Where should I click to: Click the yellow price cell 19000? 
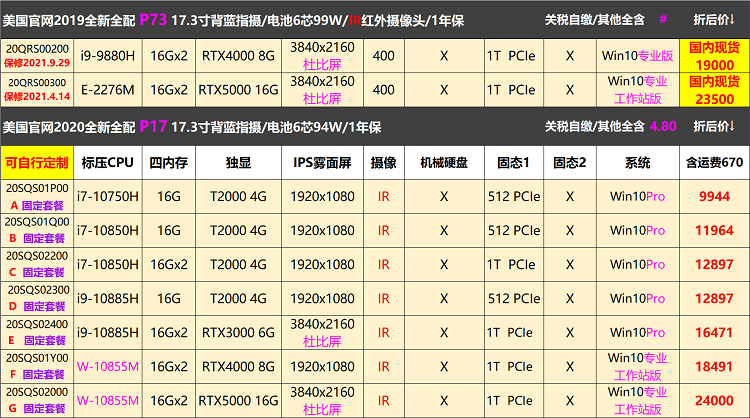714,56
